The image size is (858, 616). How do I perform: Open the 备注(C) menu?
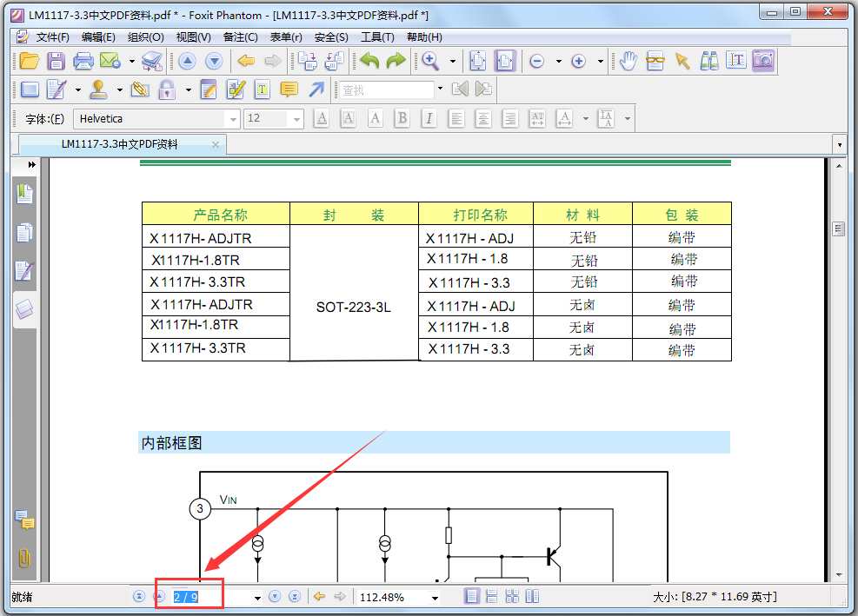(x=240, y=37)
